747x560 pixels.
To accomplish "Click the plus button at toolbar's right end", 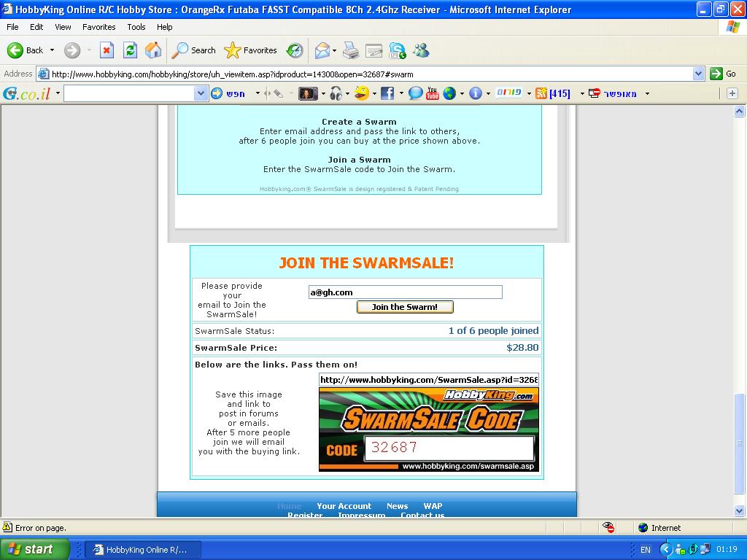I will click(732, 93).
